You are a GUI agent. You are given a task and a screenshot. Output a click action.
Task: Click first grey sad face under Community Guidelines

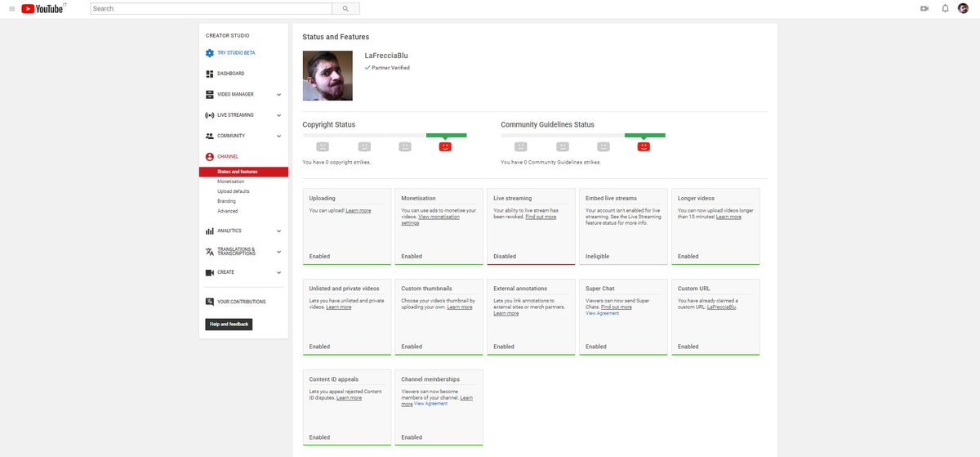[x=521, y=146]
